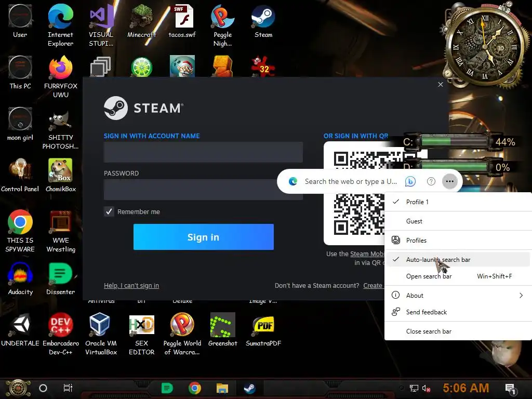The image size is (532, 399).
Task: Open the Steam desktop shortcut
Action: point(263,21)
